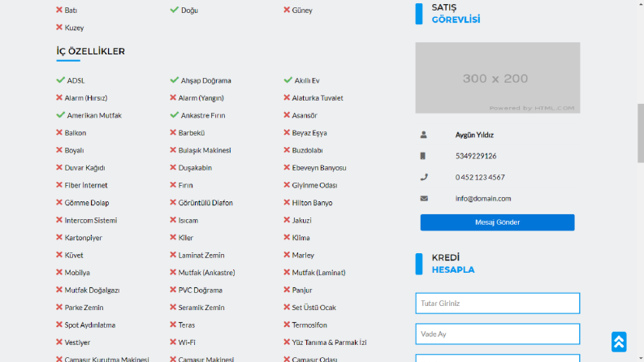The width and height of the screenshot is (644, 362).
Task: Click the red X icon beside Jakuzi
Action: coord(287,220)
